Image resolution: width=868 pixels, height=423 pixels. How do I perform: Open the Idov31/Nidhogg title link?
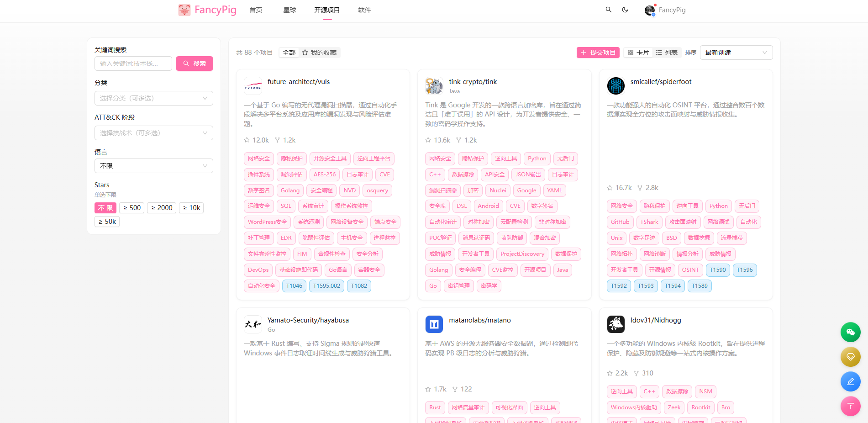656,320
